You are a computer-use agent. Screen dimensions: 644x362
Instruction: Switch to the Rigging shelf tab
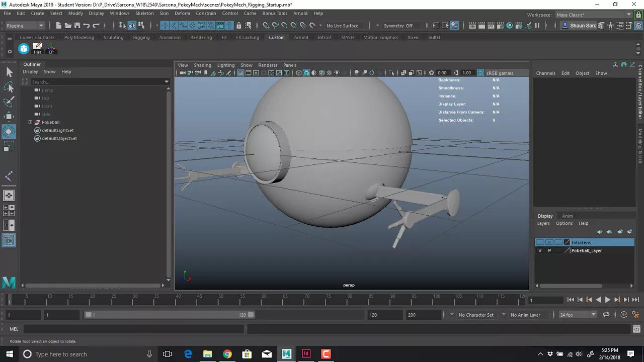[141, 37]
